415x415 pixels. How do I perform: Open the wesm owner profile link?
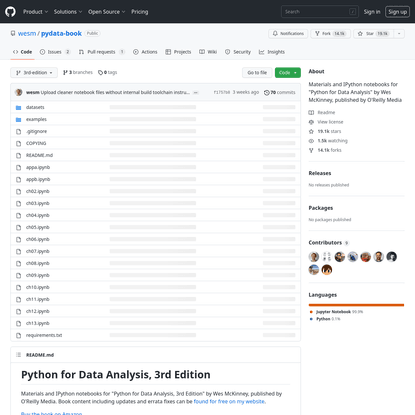point(27,33)
